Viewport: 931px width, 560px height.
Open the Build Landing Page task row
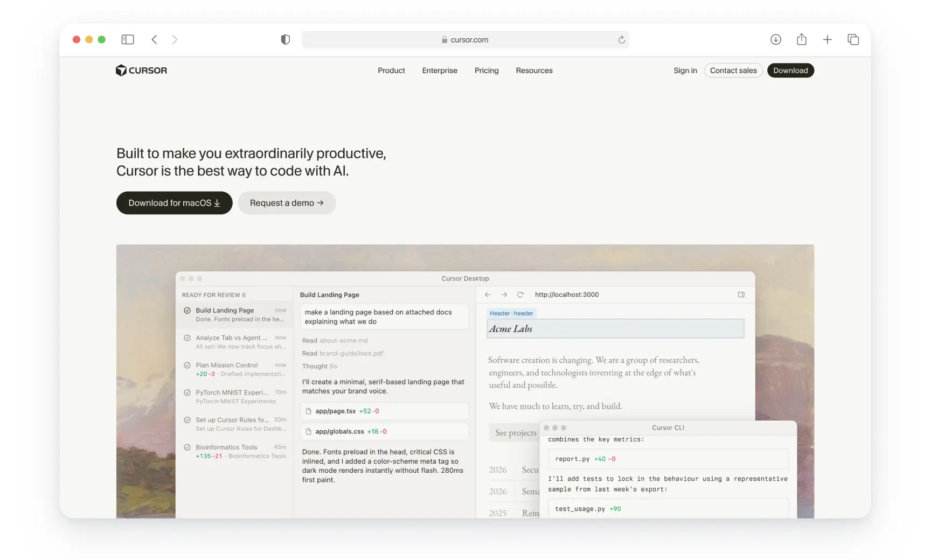coord(234,314)
